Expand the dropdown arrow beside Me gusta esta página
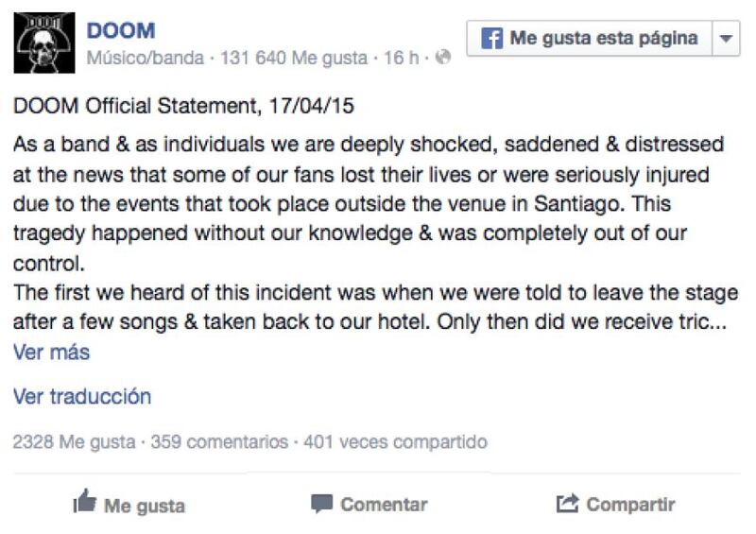 726,38
